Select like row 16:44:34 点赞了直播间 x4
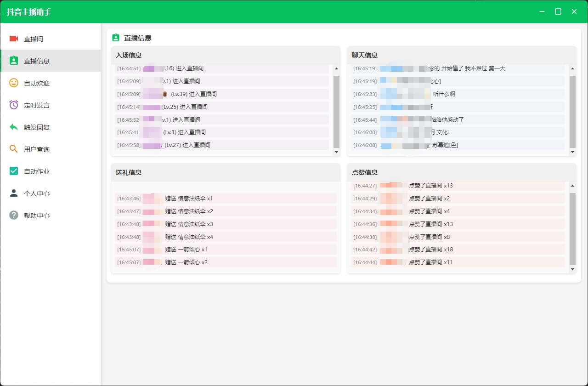588x386 pixels. (x=458, y=211)
